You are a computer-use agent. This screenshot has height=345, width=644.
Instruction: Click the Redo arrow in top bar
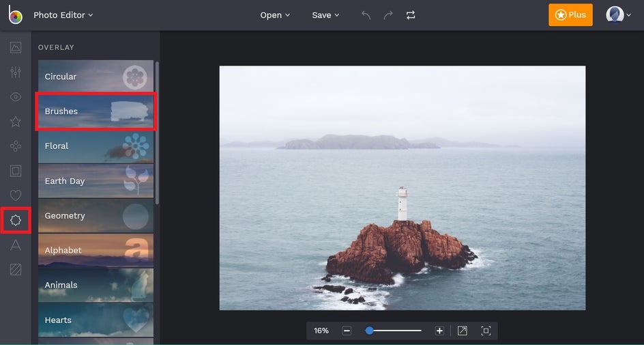388,15
